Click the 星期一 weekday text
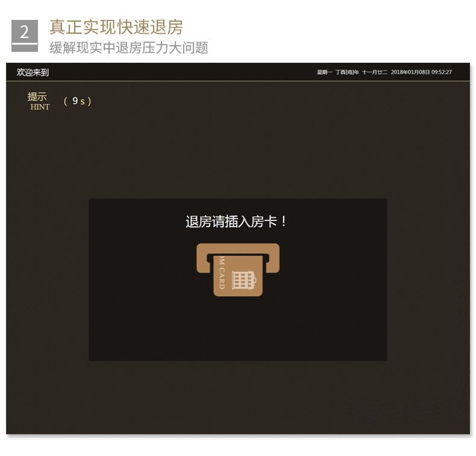This screenshot has width=476, height=456. click(x=324, y=72)
